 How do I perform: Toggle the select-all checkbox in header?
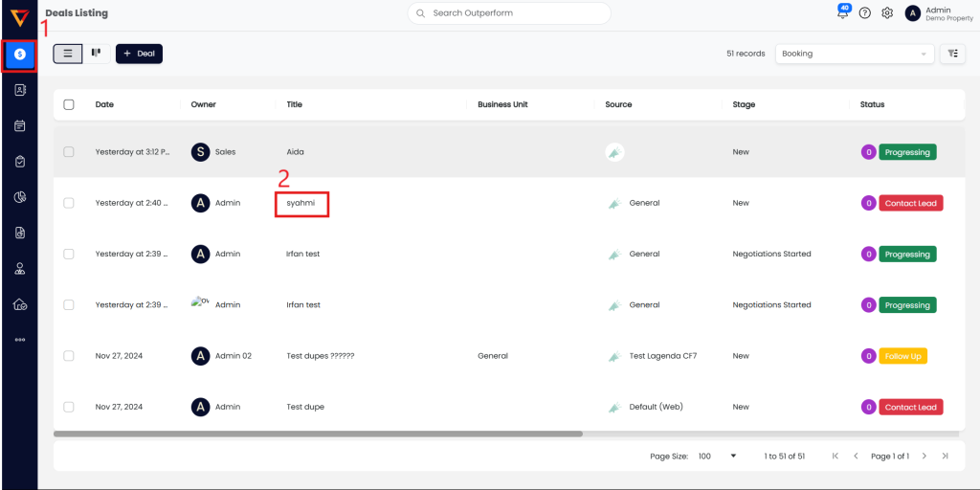69,104
